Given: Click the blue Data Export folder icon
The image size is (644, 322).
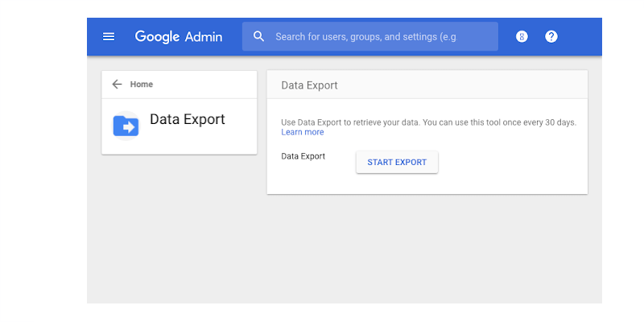Looking at the screenshot, I should (126, 125).
